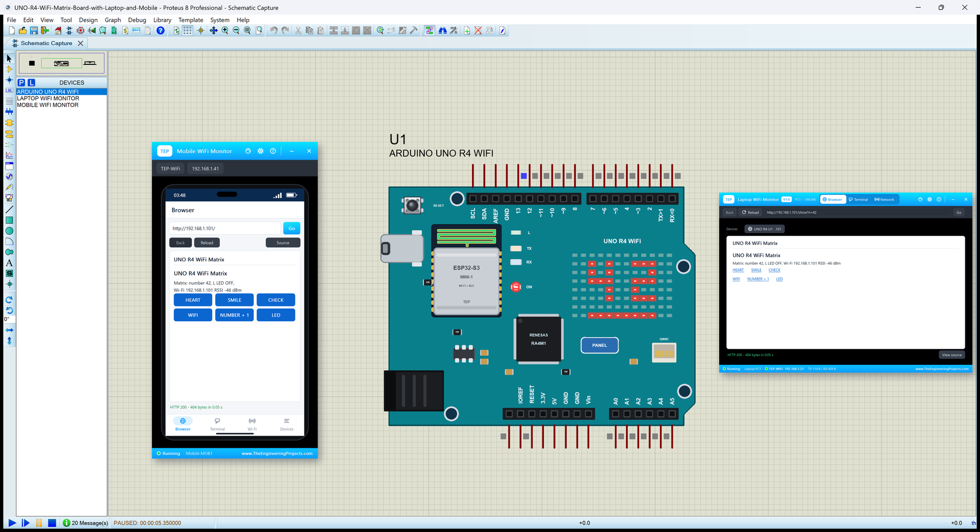Viewport: 980px width, 532px height.
Task: Click Reload in Laptop WiFi Monitor
Action: (x=750, y=212)
